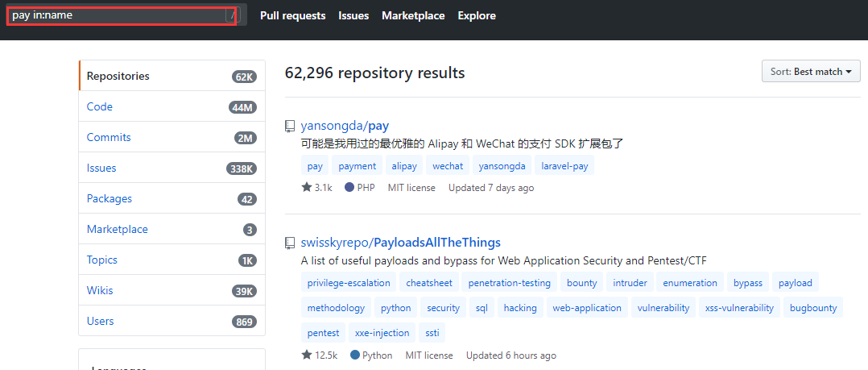Viewport: 868px width, 370px height.
Task: Click the PHP language color dot
Action: click(349, 187)
